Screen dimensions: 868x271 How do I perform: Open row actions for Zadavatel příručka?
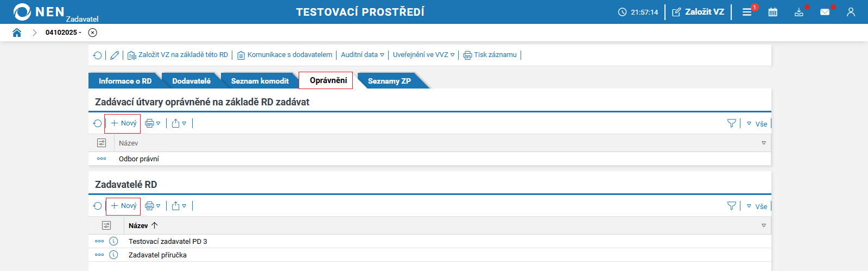99,255
